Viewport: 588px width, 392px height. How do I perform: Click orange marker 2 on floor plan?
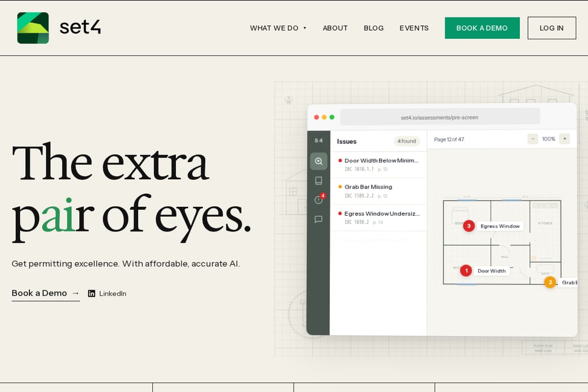pyautogui.click(x=550, y=282)
